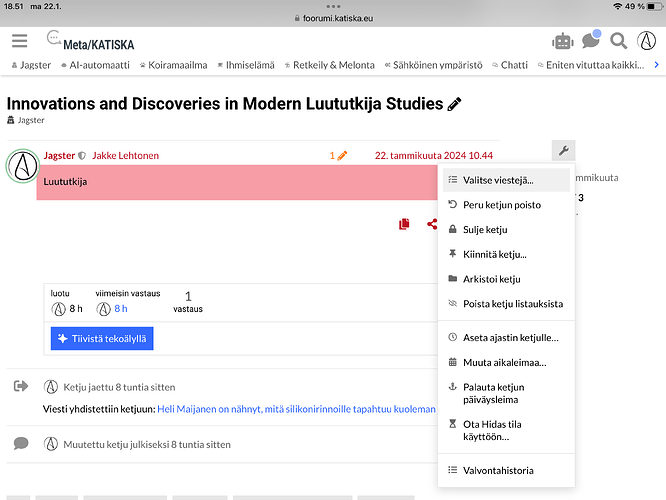Choose Muuta aikaleimaa option
The image size is (666, 500).
point(506,362)
